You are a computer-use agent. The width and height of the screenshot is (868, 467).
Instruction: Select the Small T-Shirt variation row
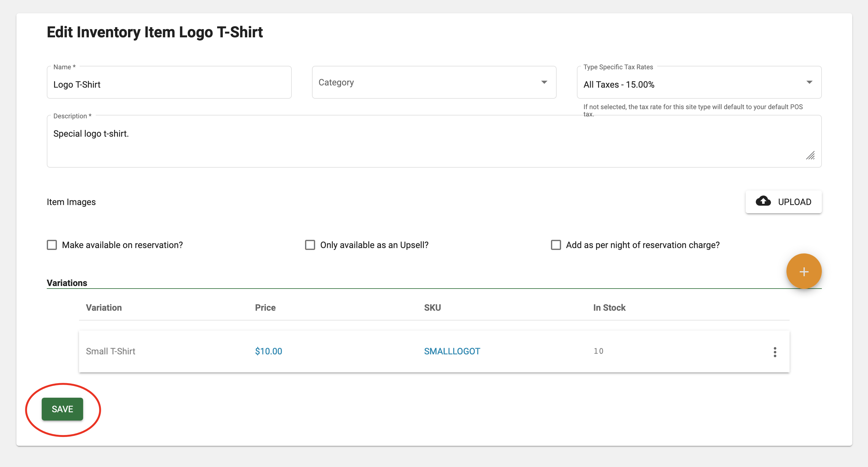111,351
